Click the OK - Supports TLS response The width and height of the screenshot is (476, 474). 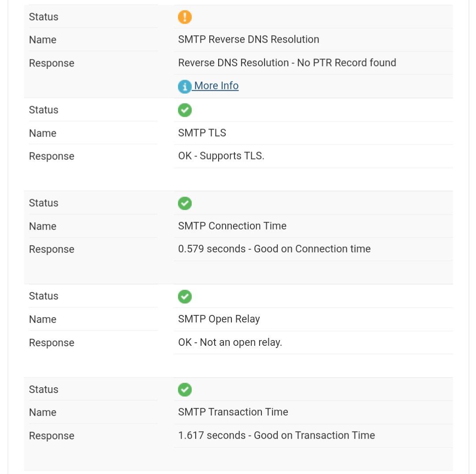tap(221, 156)
